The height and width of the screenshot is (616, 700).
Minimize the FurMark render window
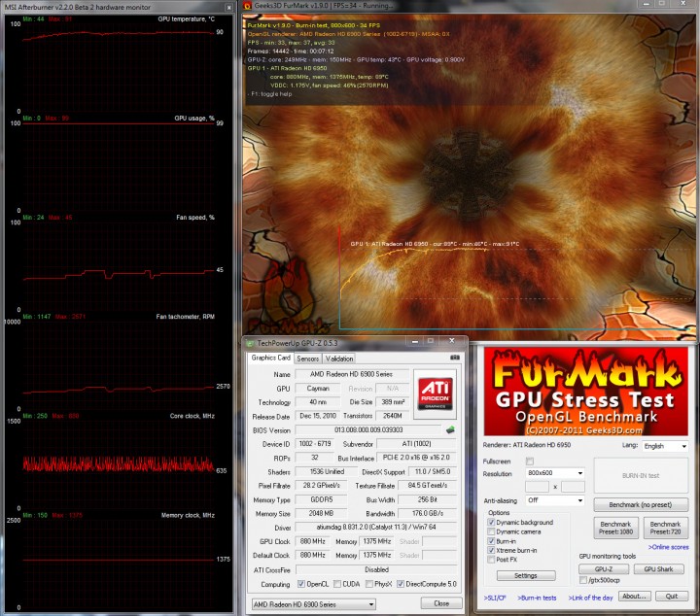(646, 4)
